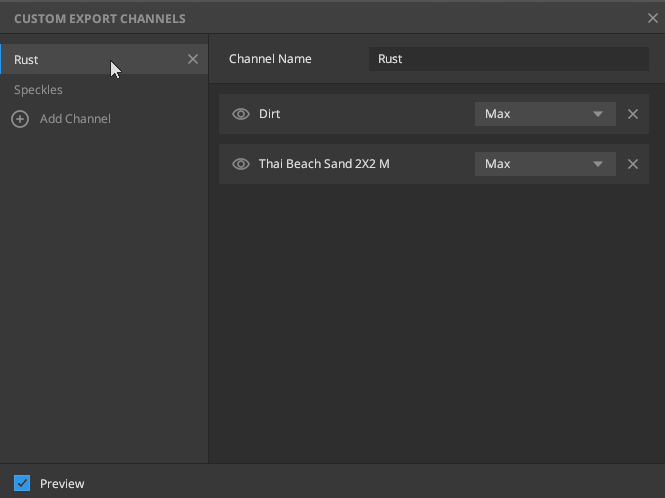Hide the Dirt layer with eye icon
The width and height of the screenshot is (665, 498).
(x=241, y=114)
